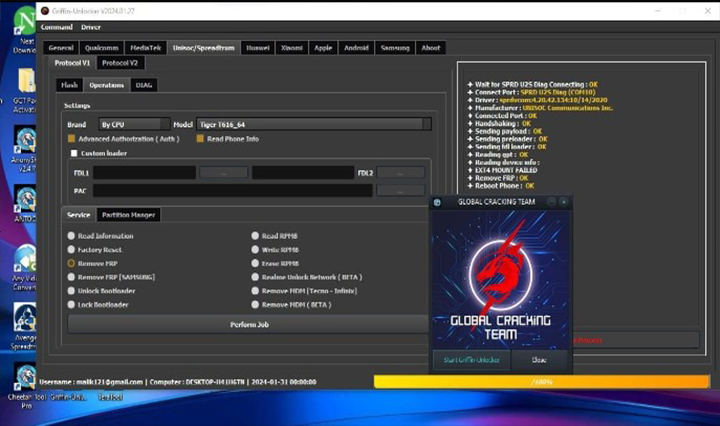The width and height of the screenshot is (720, 426).
Task: Switch to the Qualcomm tab
Action: (101, 48)
